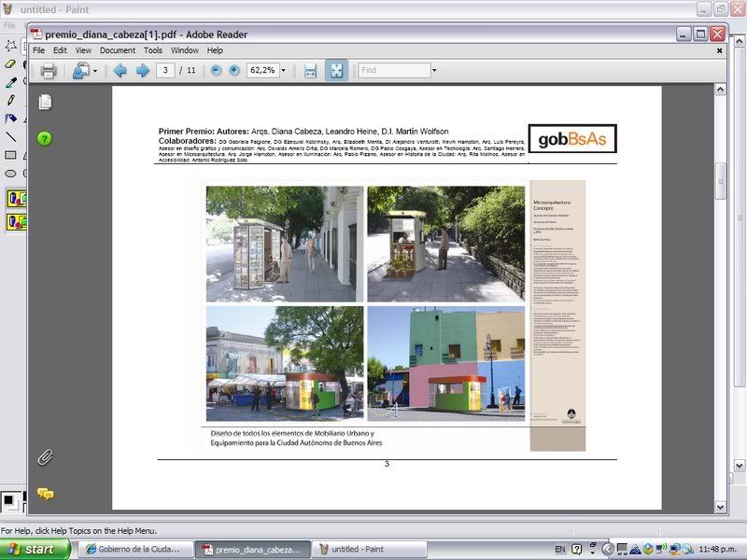Screen dimensions: 747x560
Task: Open the Pages panel in left sidebar
Action: (45, 102)
